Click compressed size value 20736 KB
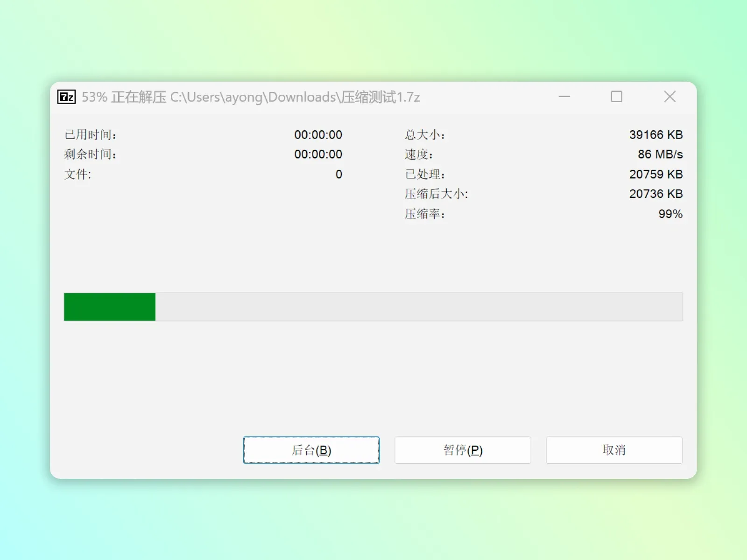 click(656, 194)
